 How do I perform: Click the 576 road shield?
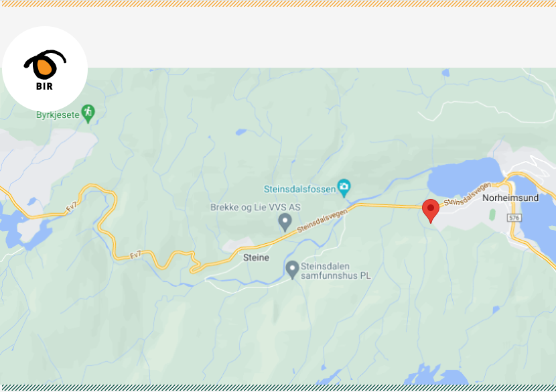514,218
